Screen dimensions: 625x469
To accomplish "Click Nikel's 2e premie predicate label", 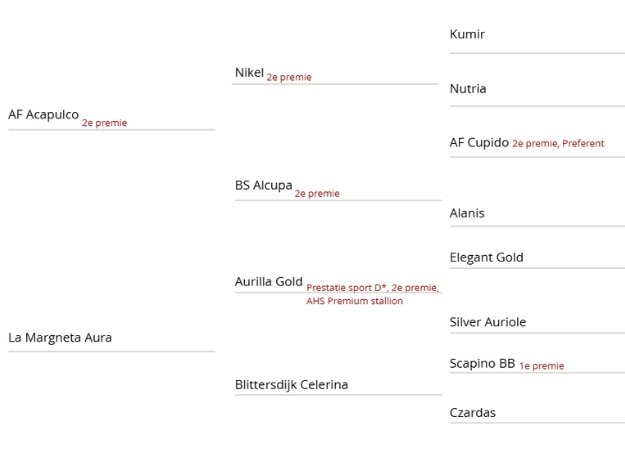I will (x=289, y=77).
